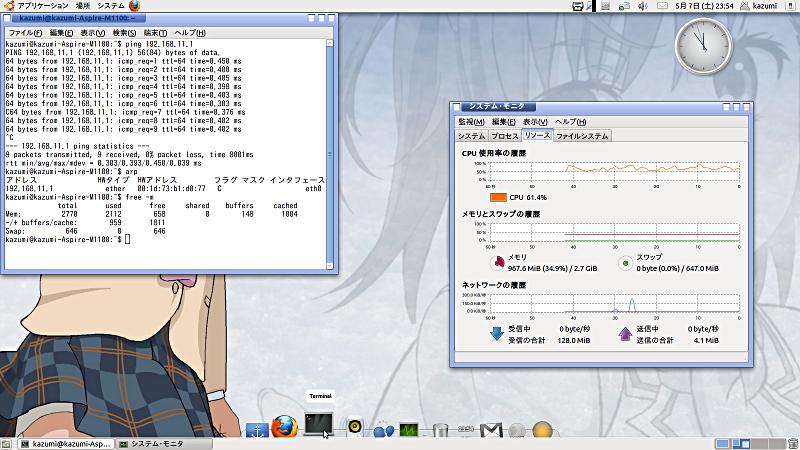Viewport: 800px width, 450px height.
Task: Click the terminal scrollbar up arrow
Action: (330, 43)
